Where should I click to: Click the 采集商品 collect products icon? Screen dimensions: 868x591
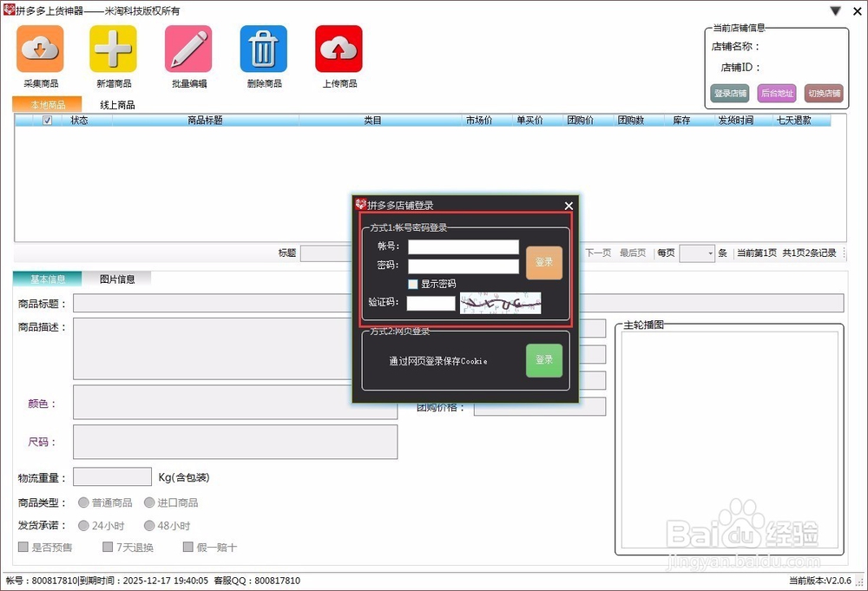click(40, 49)
